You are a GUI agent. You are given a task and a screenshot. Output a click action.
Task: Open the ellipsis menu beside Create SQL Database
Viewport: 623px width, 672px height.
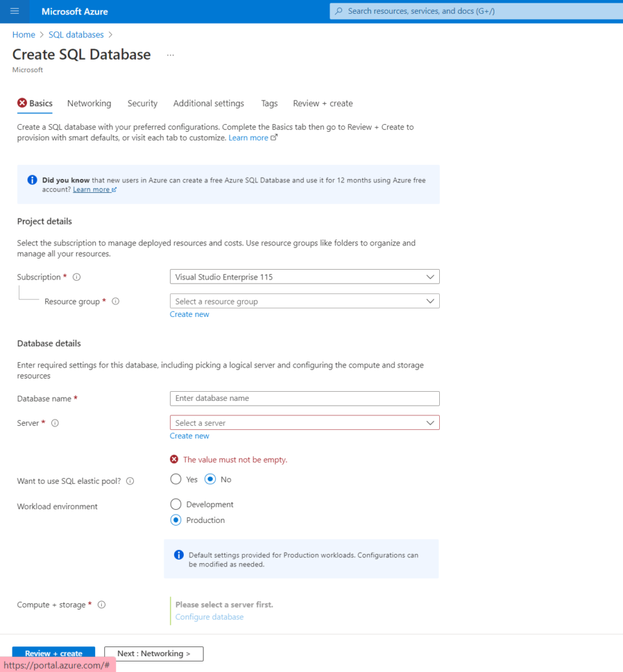[171, 55]
